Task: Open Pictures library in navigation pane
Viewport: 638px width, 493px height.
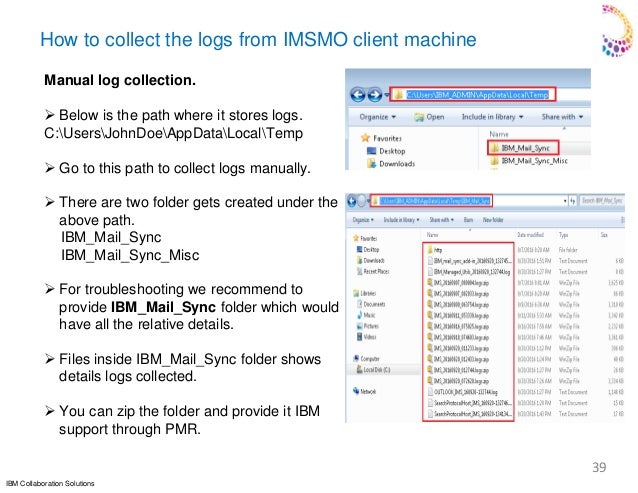Action: click(367, 326)
